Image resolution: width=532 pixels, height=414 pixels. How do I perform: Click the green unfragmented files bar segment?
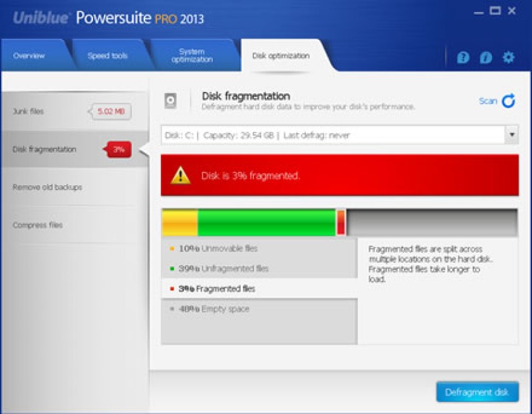pos(267,223)
